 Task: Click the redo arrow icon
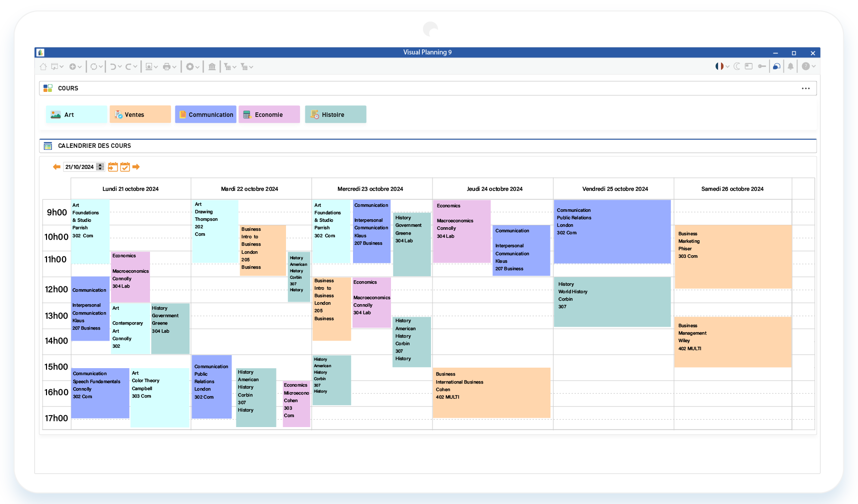point(128,66)
